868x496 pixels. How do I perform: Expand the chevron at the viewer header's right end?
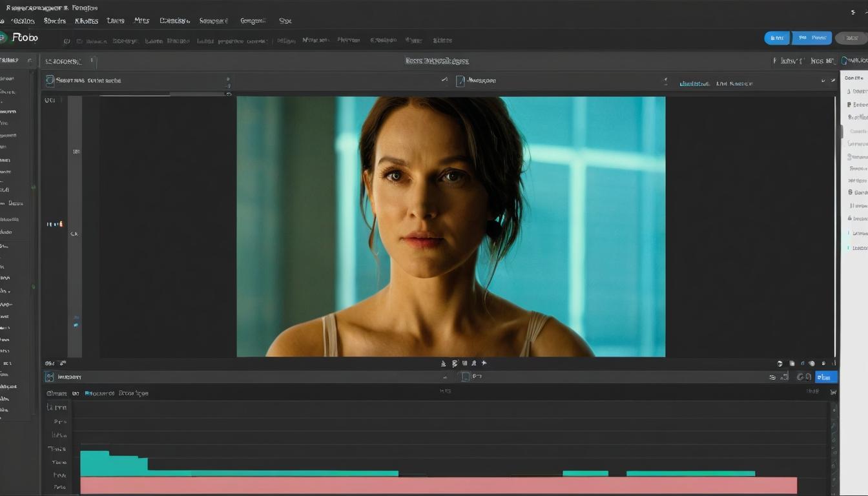(x=833, y=81)
